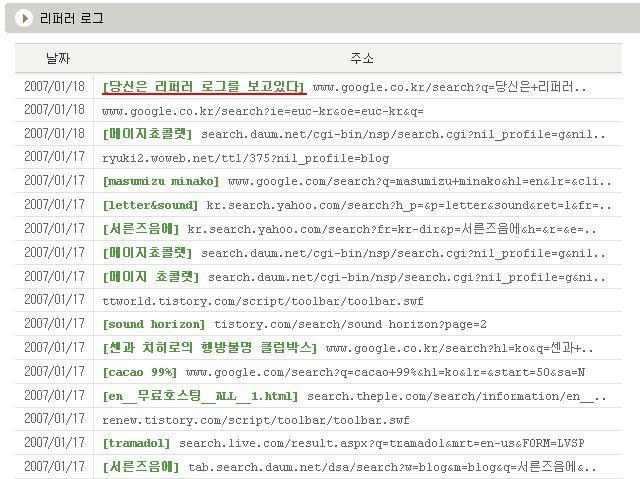
Task: Open search.theple.com/search/information address
Action: coord(457,396)
